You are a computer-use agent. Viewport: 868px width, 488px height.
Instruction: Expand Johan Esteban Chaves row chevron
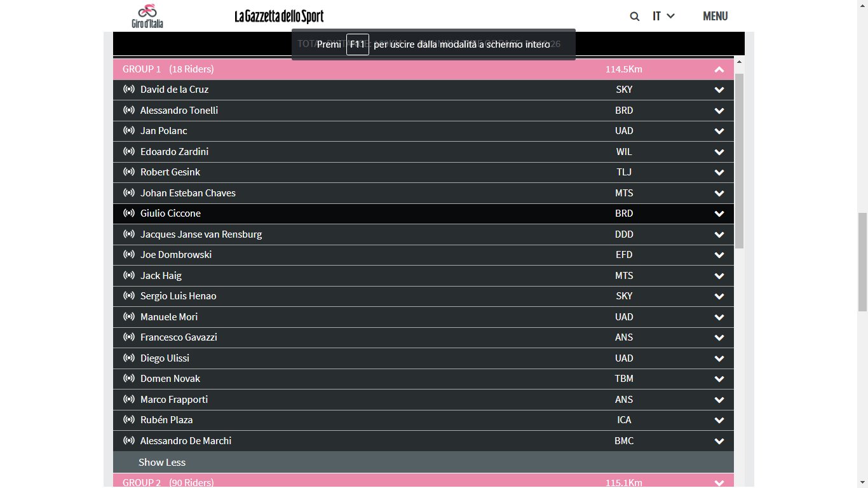719,193
